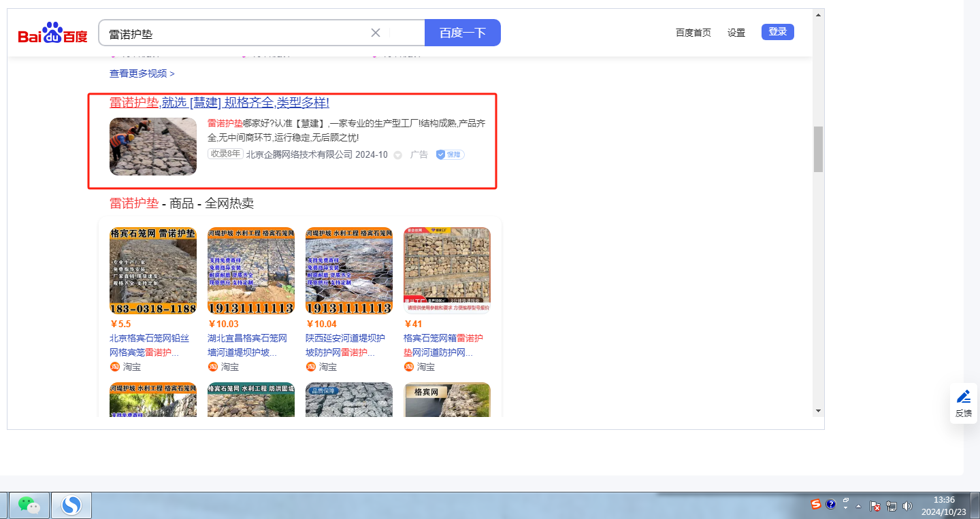Screen dimensions: 980x519
Task: Open WeChat from the taskbar
Action: coord(29,505)
